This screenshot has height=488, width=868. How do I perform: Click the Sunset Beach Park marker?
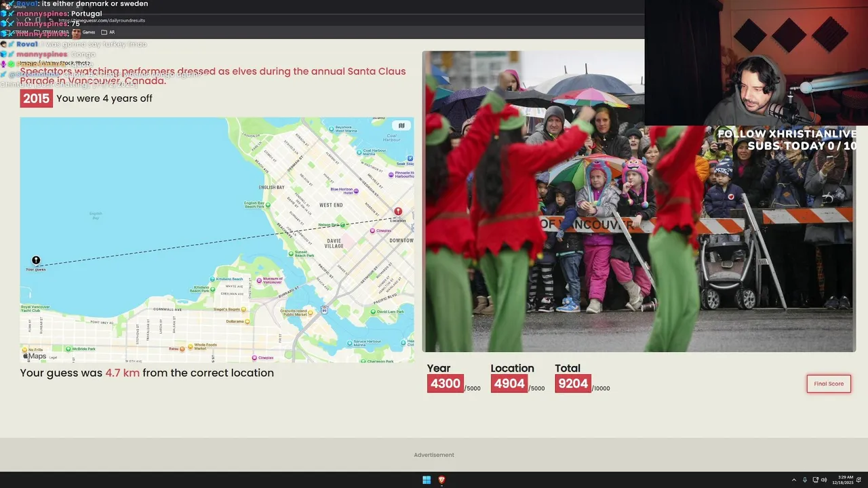tap(292, 252)
